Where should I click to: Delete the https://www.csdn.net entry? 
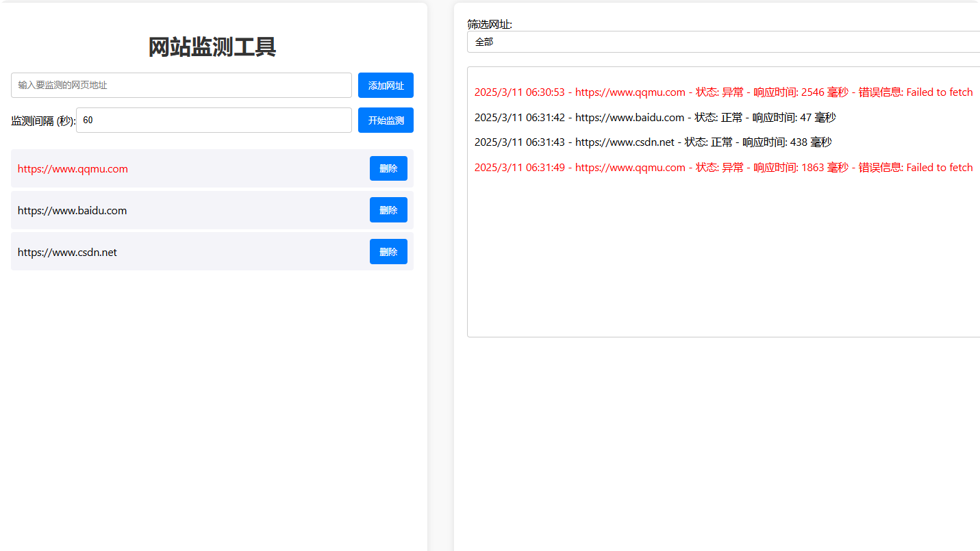point(388,252)
